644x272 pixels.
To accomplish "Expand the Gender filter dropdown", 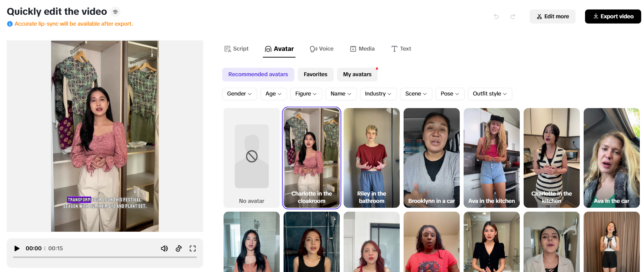I will [x=239, y=94].
